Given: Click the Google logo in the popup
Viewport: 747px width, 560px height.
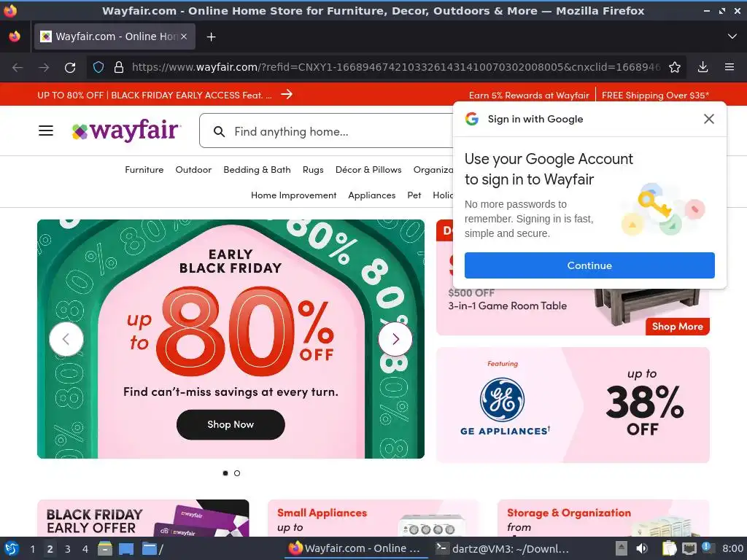Looking at the screenshot, I should point(472,119).
